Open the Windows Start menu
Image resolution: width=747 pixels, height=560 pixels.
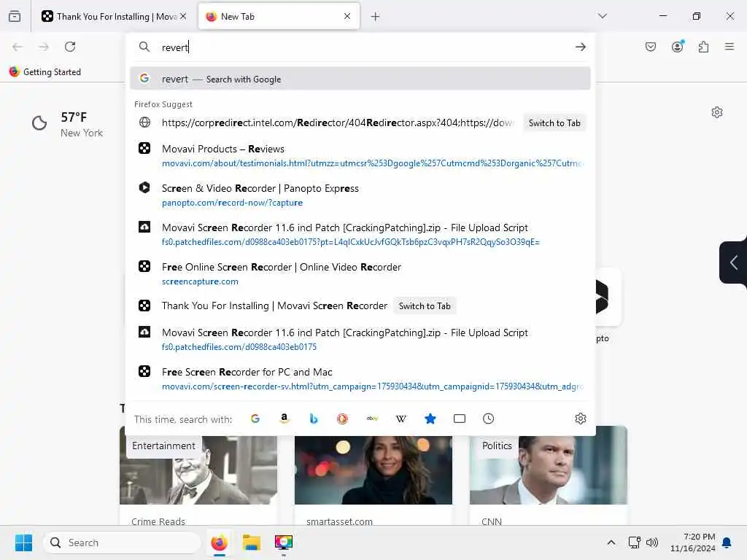(23, 542)
